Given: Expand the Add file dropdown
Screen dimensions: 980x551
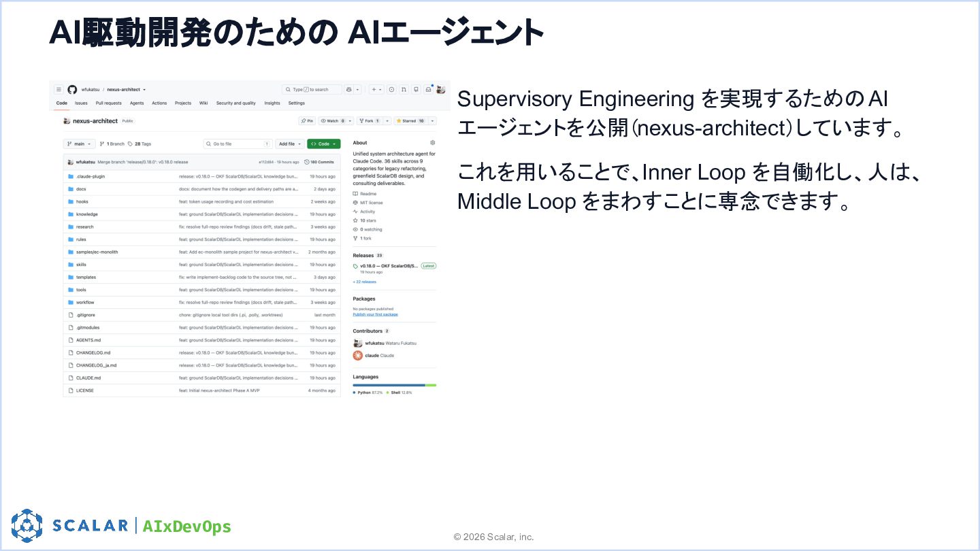Looking at the screenshot, I should (x=290, y=144).
